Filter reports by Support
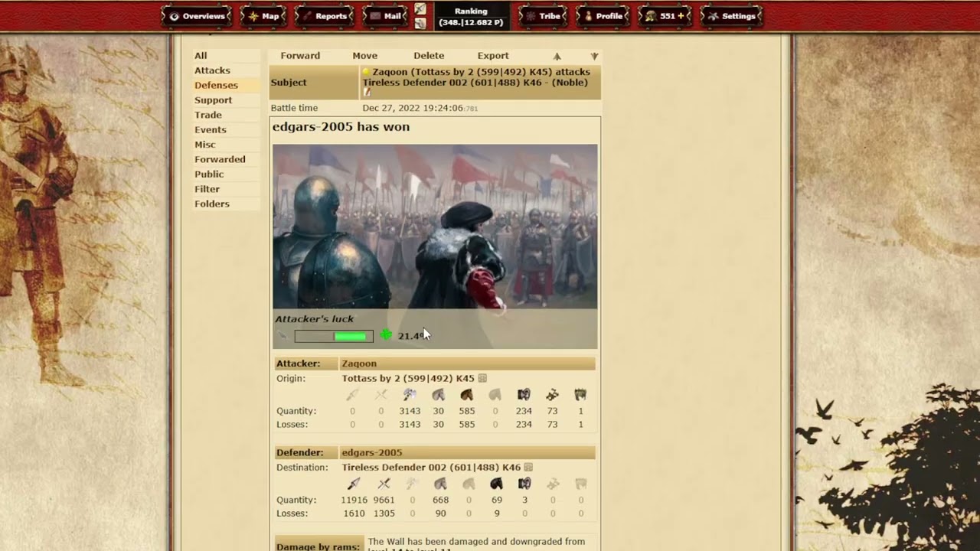Viewport: 980px width, 551px height. click(213, 100)
